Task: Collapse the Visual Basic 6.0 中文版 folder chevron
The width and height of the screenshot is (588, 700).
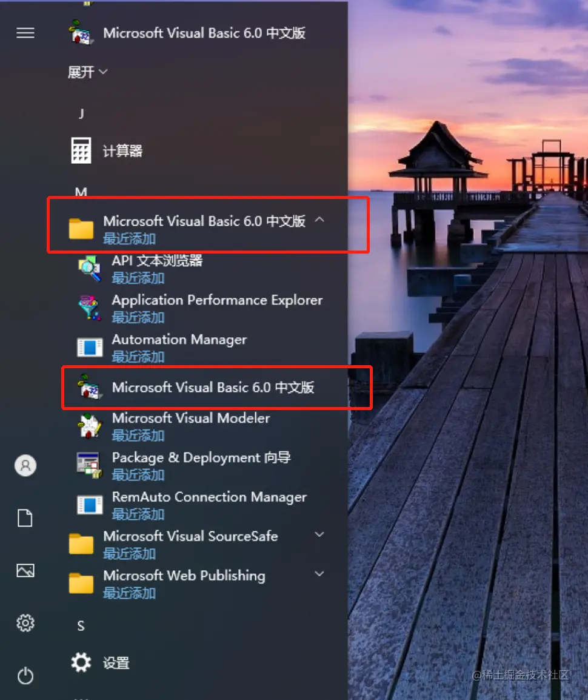Action: pyautogui.click(x=319, y=220)
